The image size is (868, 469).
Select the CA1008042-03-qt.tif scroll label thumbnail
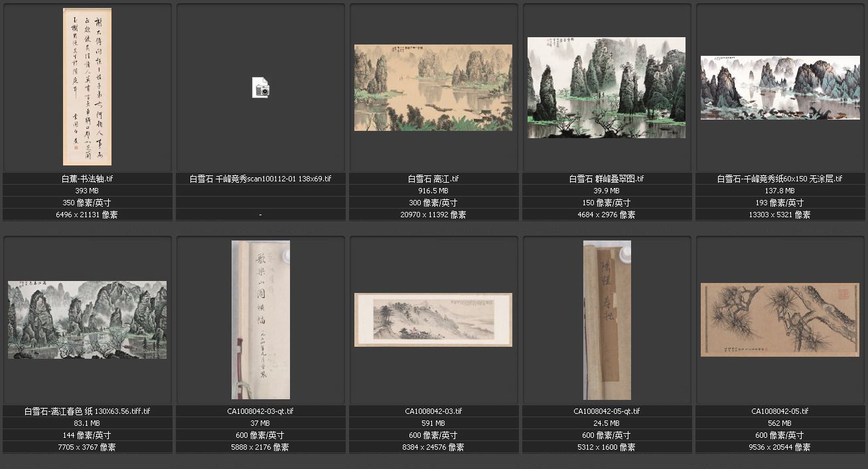pos(261,320)
